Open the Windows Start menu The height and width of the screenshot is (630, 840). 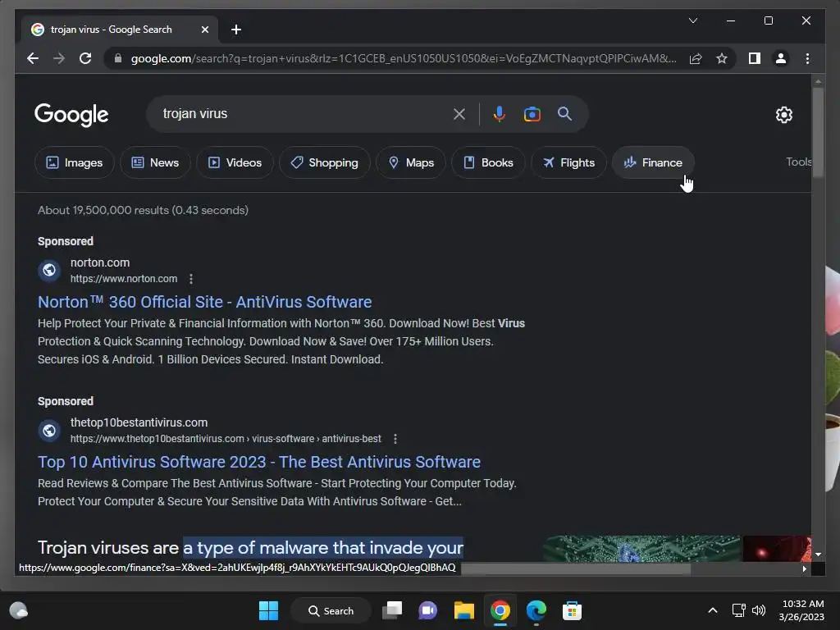(268, 610)
